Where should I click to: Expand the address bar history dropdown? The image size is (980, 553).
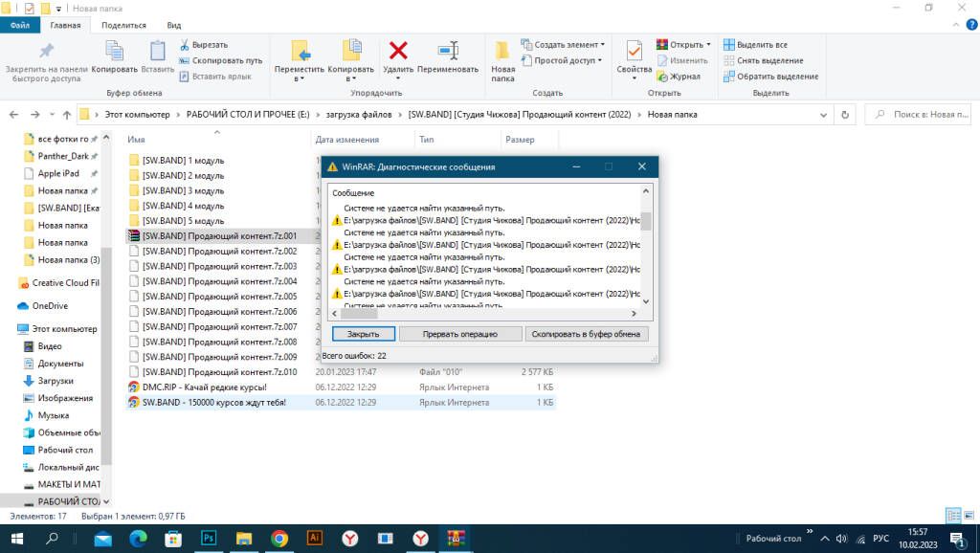point(824,115)
